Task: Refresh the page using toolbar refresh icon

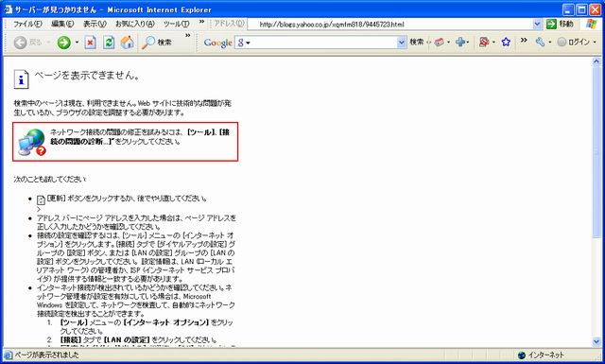Action: coord(109,43)
